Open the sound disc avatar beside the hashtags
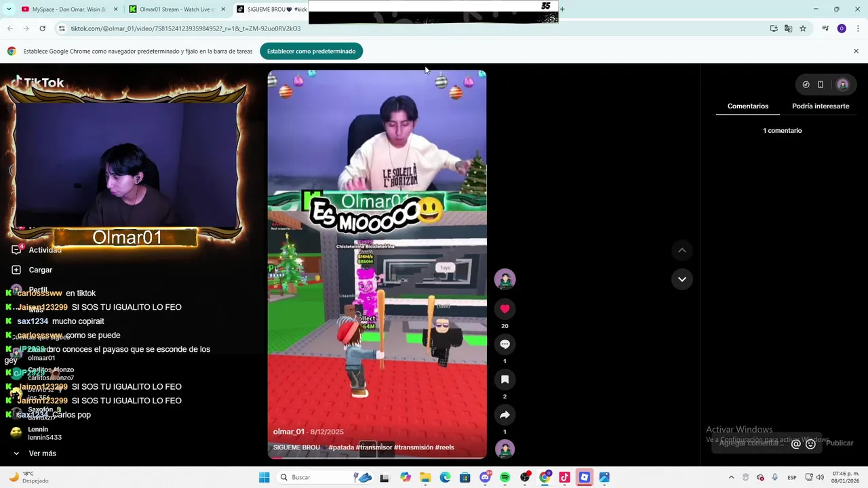The image size is (868, 488). tap(505, 449)
